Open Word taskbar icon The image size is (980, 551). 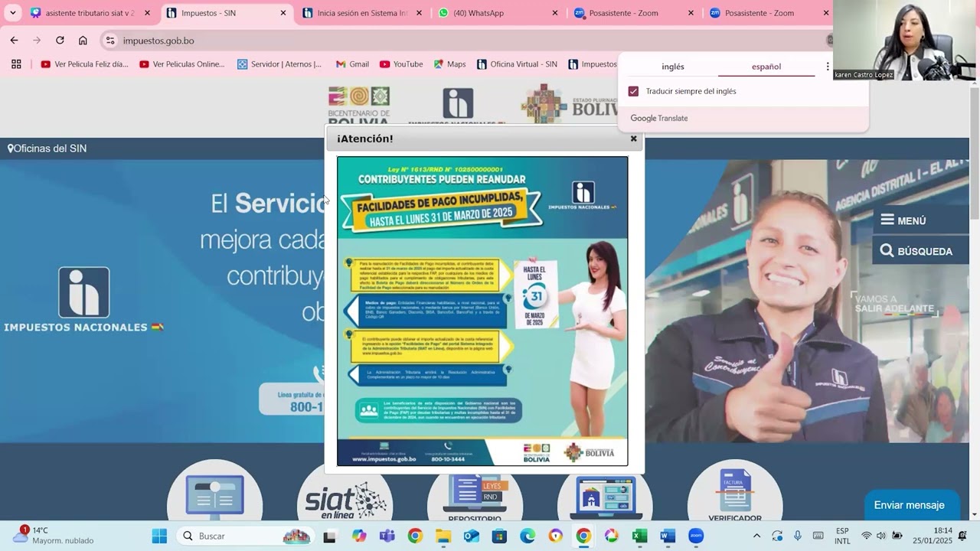[668, 536]
